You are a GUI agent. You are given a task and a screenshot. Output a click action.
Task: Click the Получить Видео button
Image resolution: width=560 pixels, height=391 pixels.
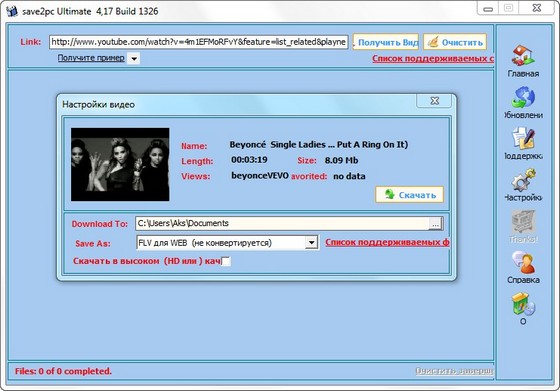[386, 42]
